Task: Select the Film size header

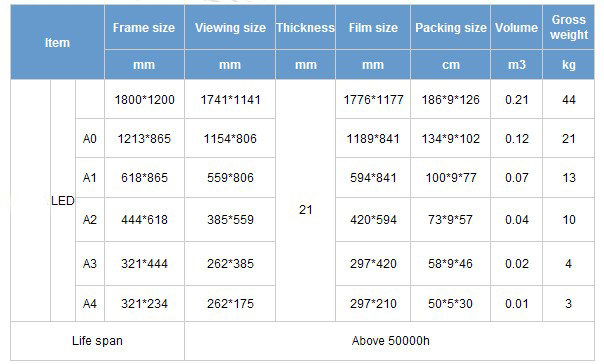Action: 373,28
